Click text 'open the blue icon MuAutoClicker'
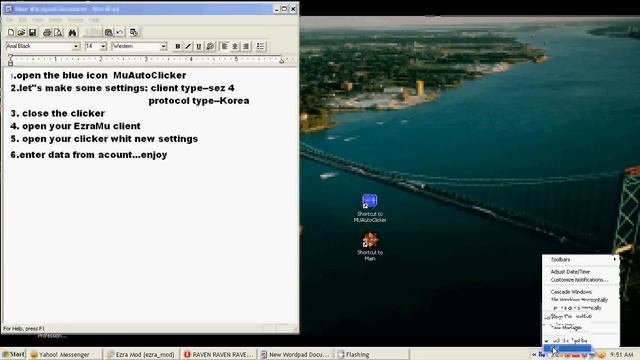This screenshot has height=360, width=640. tap(101, 76)
